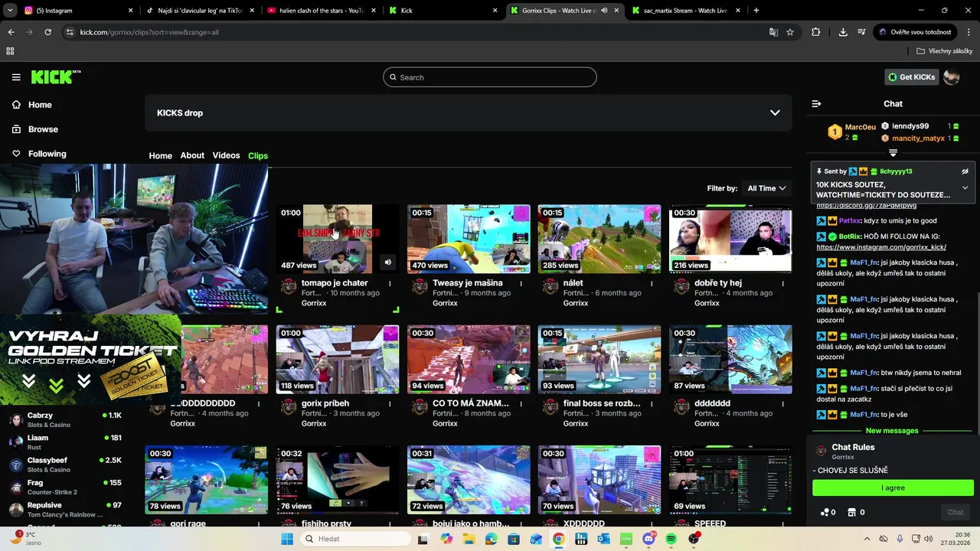This screenshot has width=980, height=551.
Task: Open options menu for Tweasy je mašina clip
Action: click(x=521, y=283)
